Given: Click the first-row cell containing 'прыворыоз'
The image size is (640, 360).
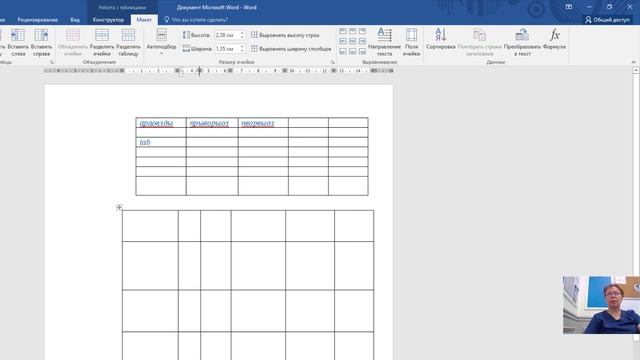Looking at the screenshot, I should pyautogui.click(x=212, y=122).
